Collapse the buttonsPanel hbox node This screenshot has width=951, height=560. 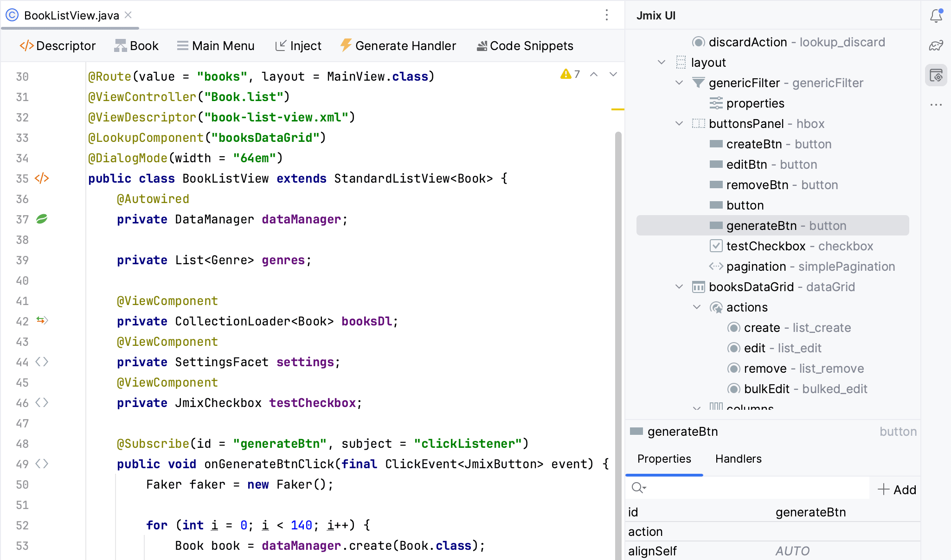(679, 124)
